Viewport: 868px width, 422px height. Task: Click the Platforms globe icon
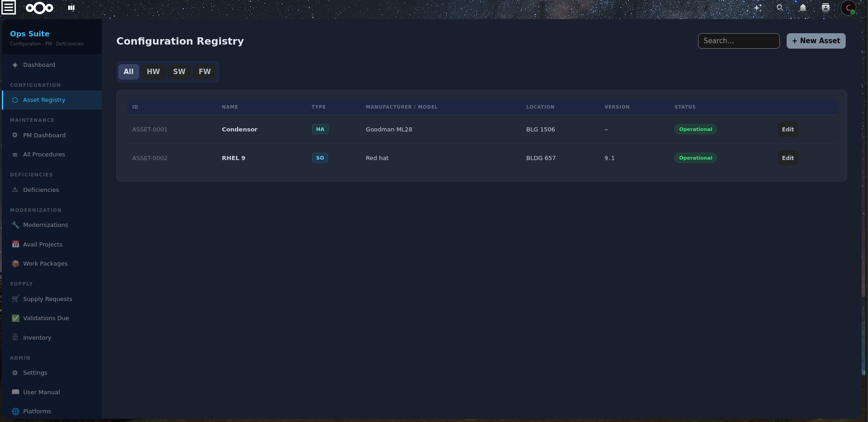(15, 412)
